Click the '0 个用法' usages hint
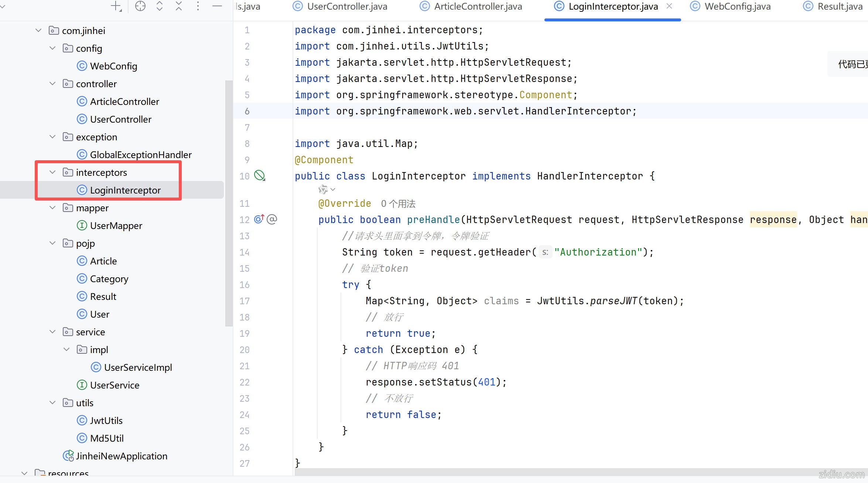This screenshot has height=483, width=868. click(x=398, y=204)
